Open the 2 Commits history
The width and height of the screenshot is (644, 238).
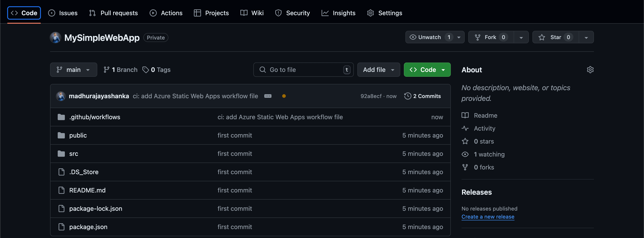[422, 96]
